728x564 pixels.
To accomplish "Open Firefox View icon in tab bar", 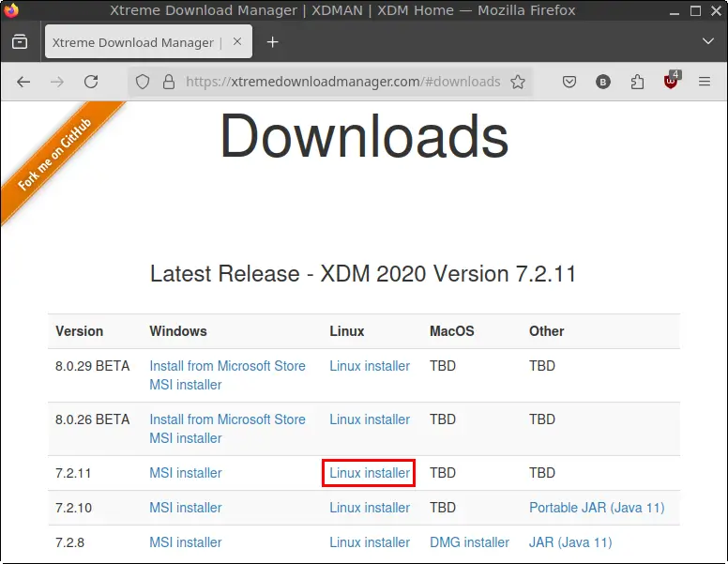I will click(20, 42).
